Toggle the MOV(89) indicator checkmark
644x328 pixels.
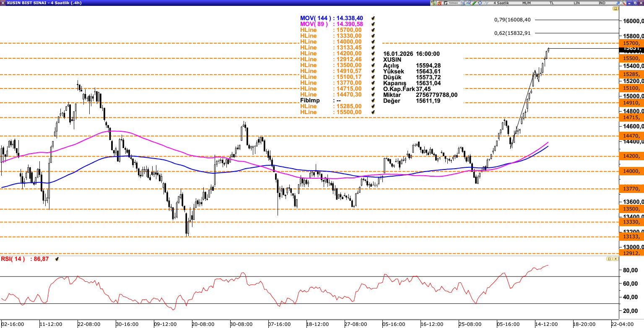(x=372, y=24)
